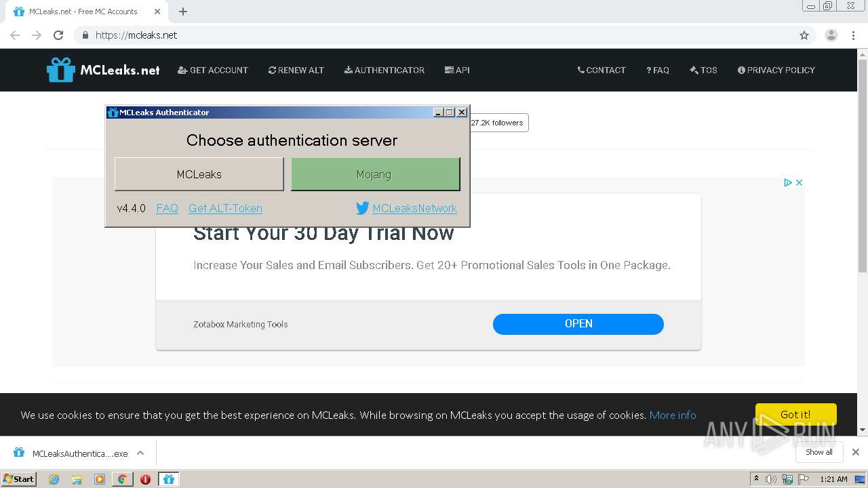
Task: Click the system clock 1:21 AM
Action: [833, 479]
